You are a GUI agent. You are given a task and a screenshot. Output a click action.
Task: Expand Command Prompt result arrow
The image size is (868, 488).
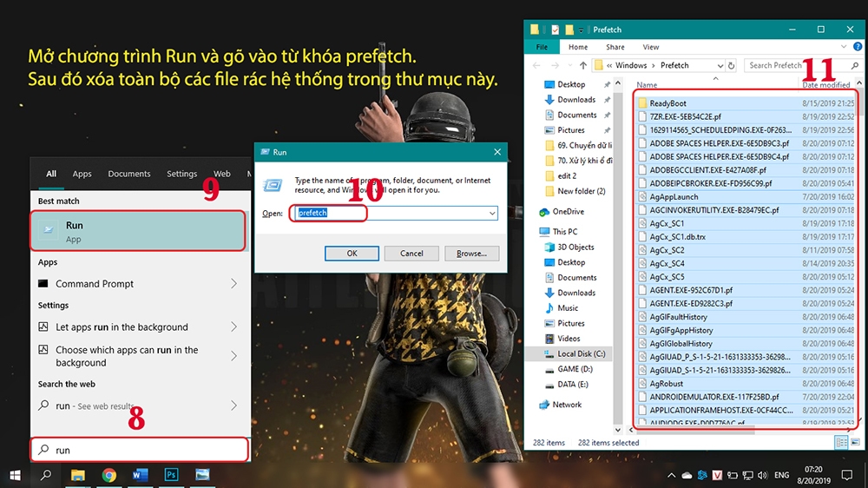pos(233,284)
